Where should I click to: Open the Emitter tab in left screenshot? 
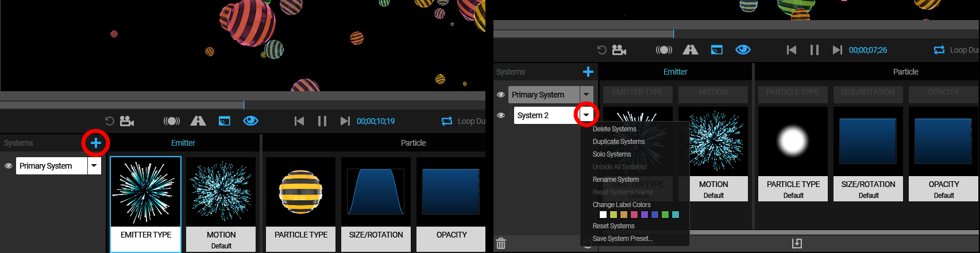click(x=183, y=143)
